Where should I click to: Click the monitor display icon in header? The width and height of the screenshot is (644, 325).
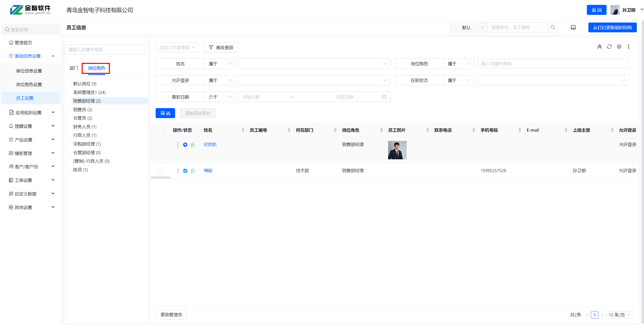click(x=573, y=27)
